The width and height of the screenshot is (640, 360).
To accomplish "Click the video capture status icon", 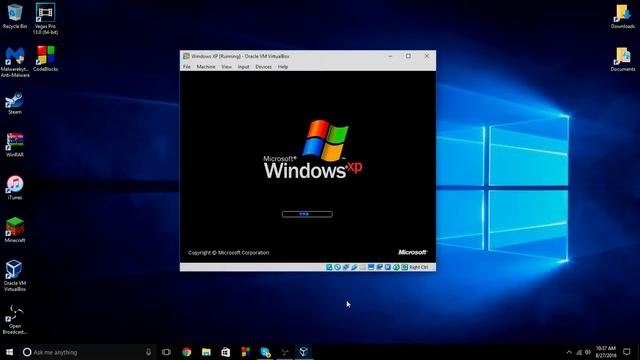I will click(379, 267).
